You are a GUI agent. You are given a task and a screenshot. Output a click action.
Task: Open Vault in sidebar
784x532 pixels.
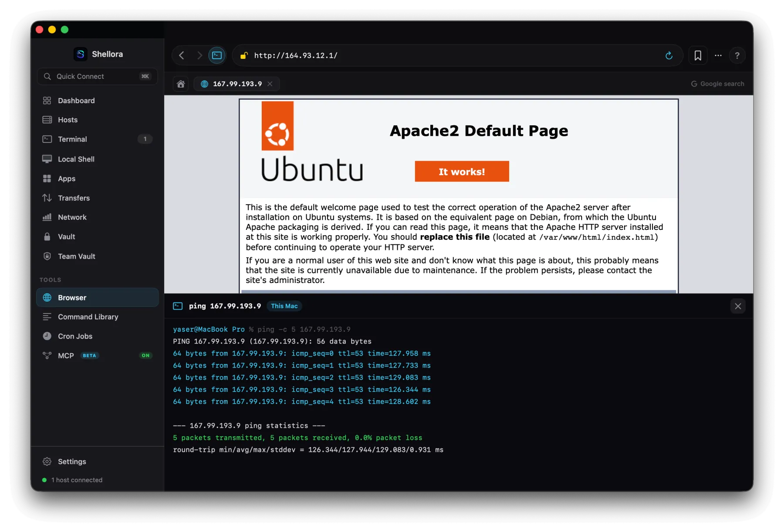[97, 237]
